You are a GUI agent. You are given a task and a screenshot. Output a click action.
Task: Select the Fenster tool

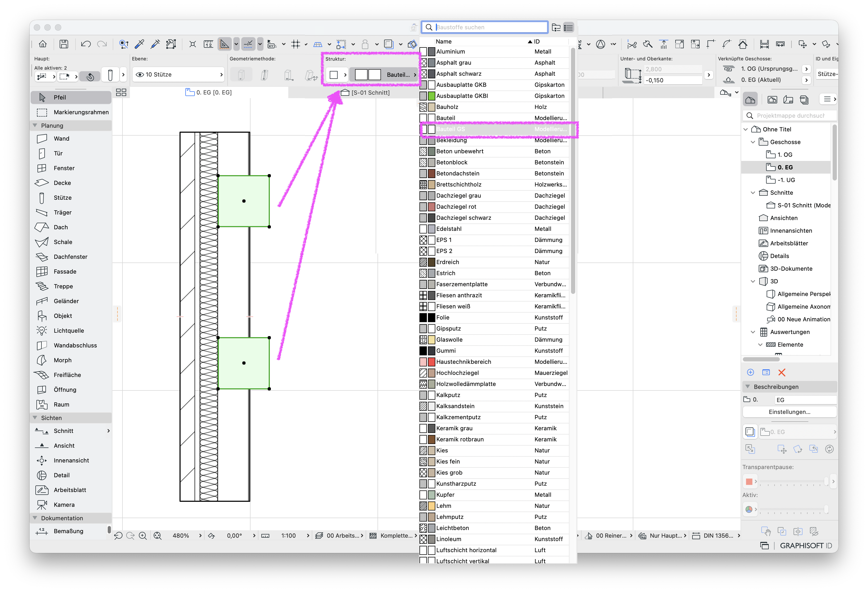(x=71, y=168)
